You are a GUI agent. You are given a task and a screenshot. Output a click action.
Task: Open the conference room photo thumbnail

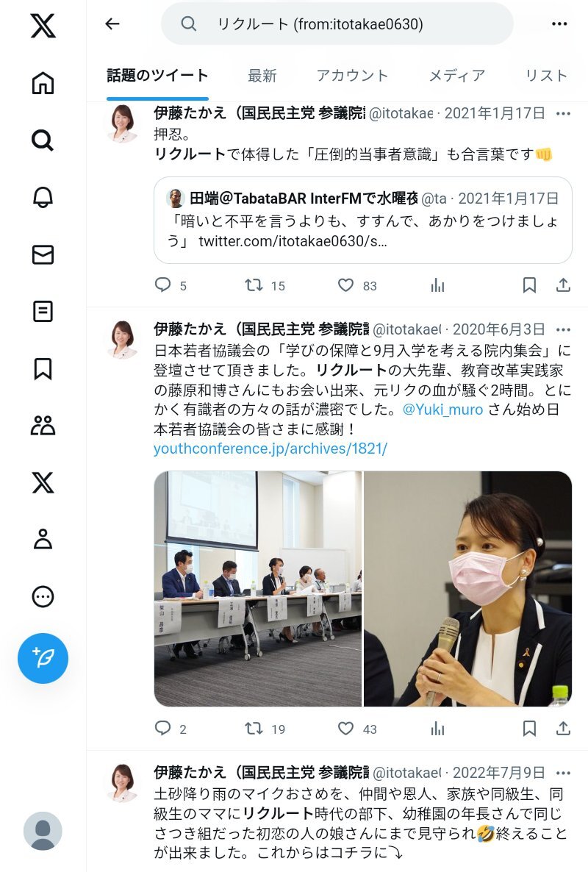click(x=258, y=589)
